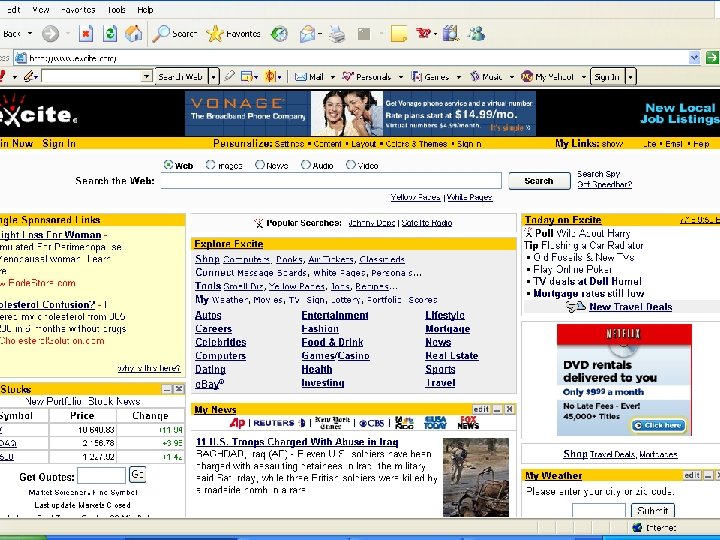
Task: Select the Audio search radio button
Action: point(306,164)
